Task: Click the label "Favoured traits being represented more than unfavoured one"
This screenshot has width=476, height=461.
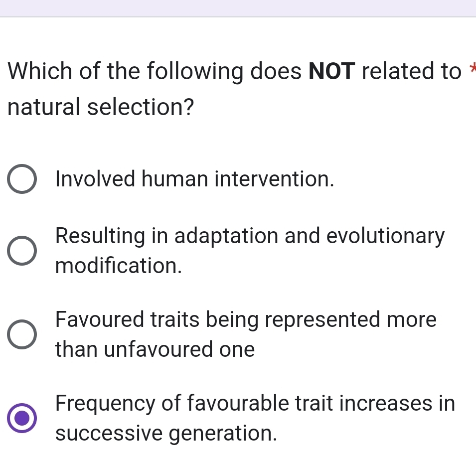Action: 247,334
